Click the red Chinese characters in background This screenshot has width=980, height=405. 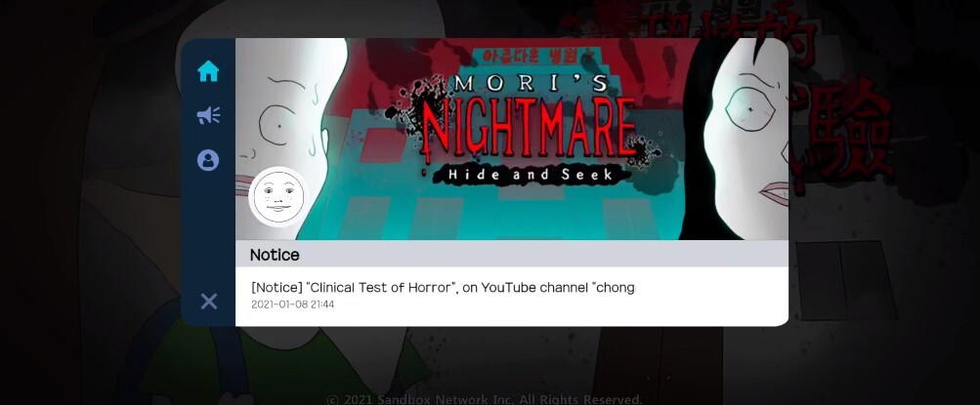click(837, 94)
